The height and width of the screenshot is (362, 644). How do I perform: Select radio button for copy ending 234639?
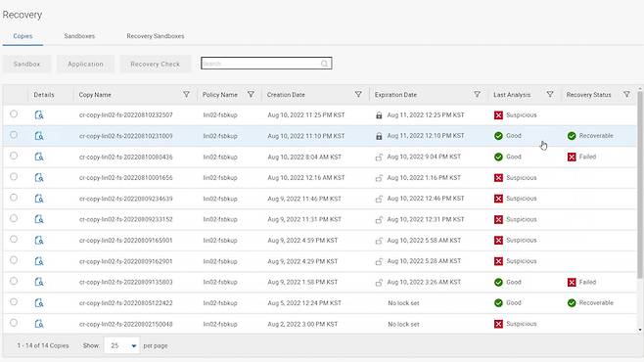14,198
